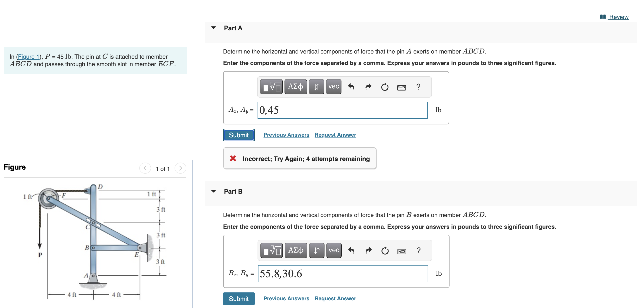
Task: Collapse the Part B section
Action: pyautogui.click(x=213, y=191)
